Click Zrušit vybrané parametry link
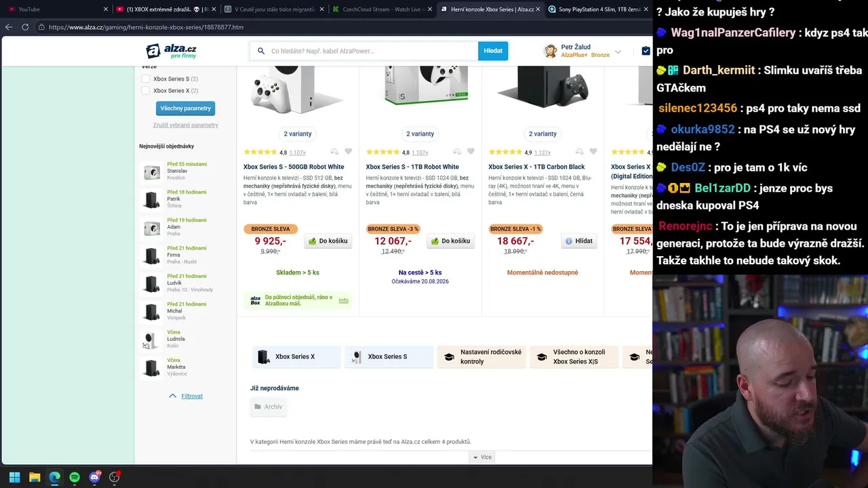Viewport: 868px width, 488px height. tap(185, 125)
